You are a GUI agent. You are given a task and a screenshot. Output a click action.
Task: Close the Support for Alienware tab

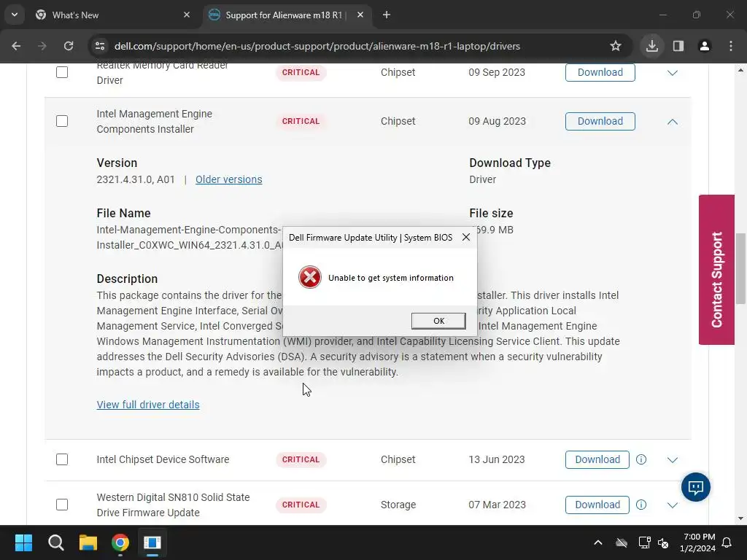pyautogui.click(x=360, y=15)
